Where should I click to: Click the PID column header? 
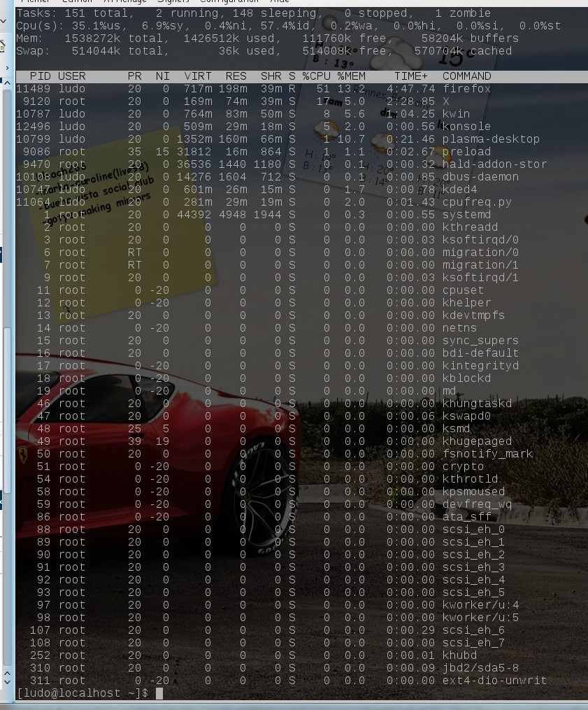pyautogui.click(x=41, y=76)
